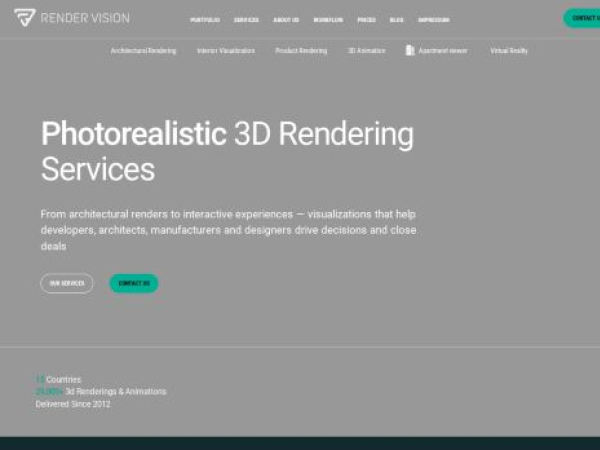
Task: Click the paragraph starting 'From architectural renders'
Action: (x=228, y=230)
